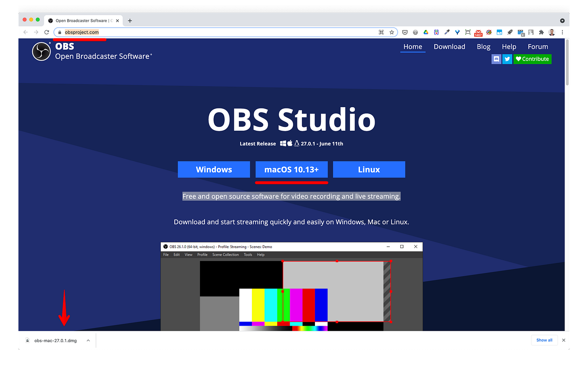Image resolution: width=588 pixels, height=374 pixels.
Task: Click the Linux download button
Action: click(x=369, y=169)
